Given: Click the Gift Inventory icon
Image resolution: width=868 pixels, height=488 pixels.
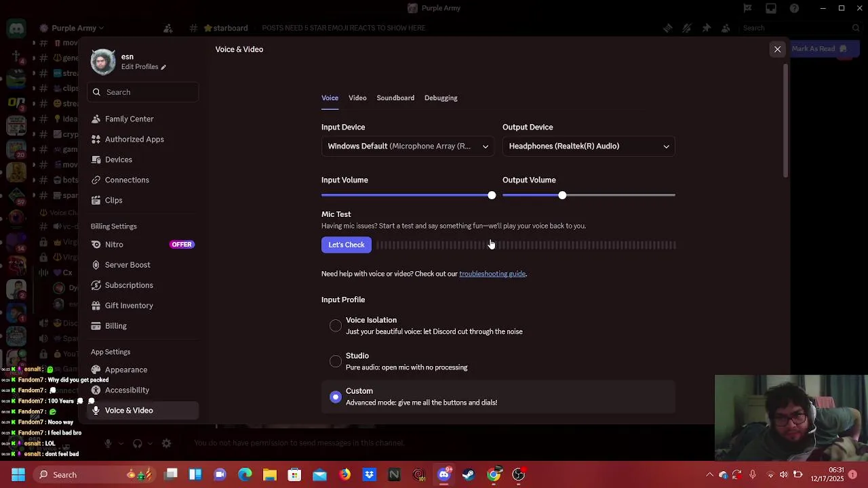Looking at the screenshot, I should tap(96, 305).
